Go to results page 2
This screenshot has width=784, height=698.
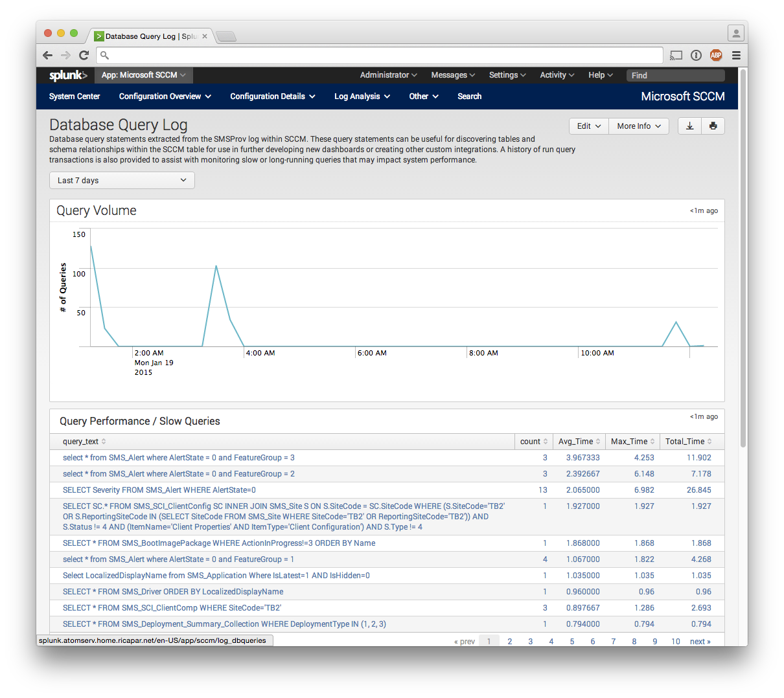pos(510,642)
